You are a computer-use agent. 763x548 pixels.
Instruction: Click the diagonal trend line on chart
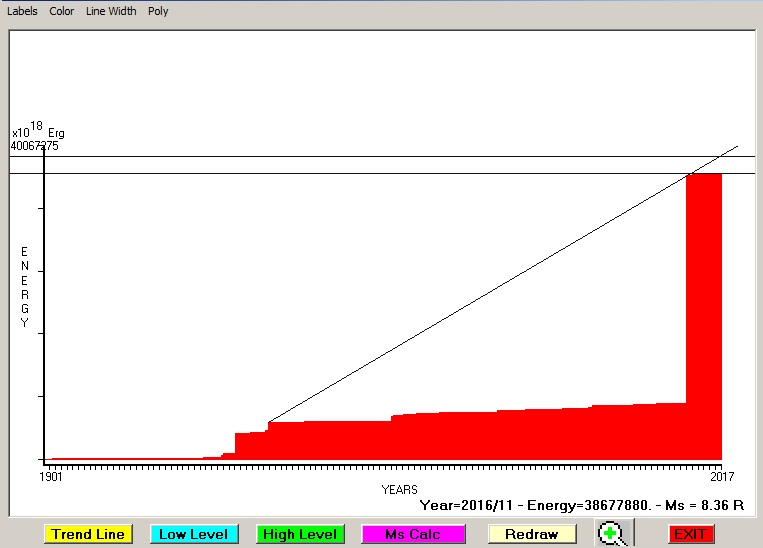[480, 297]
